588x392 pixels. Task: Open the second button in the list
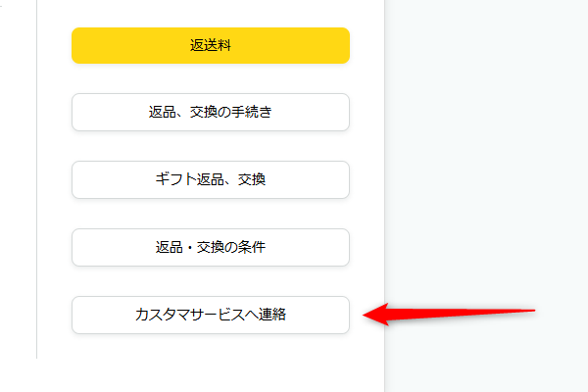(211, 112)
